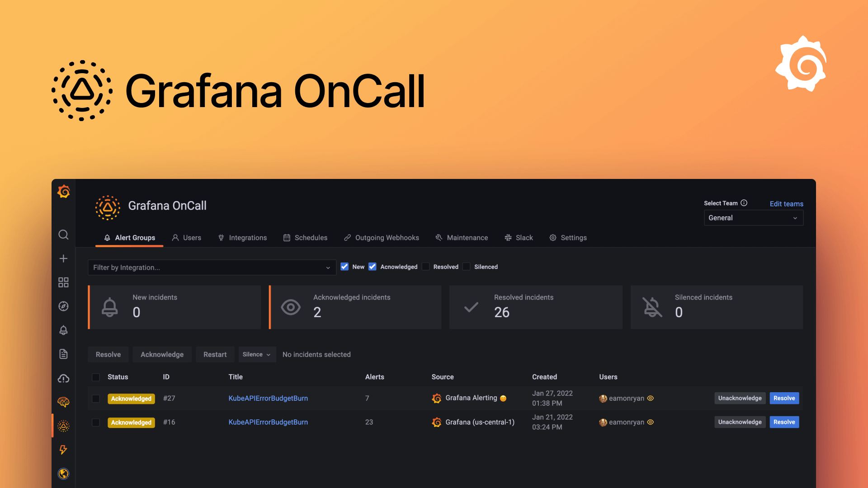868x488 pixels.
Task: Open the Alerting bell icon
Action: tap(63, 330)
